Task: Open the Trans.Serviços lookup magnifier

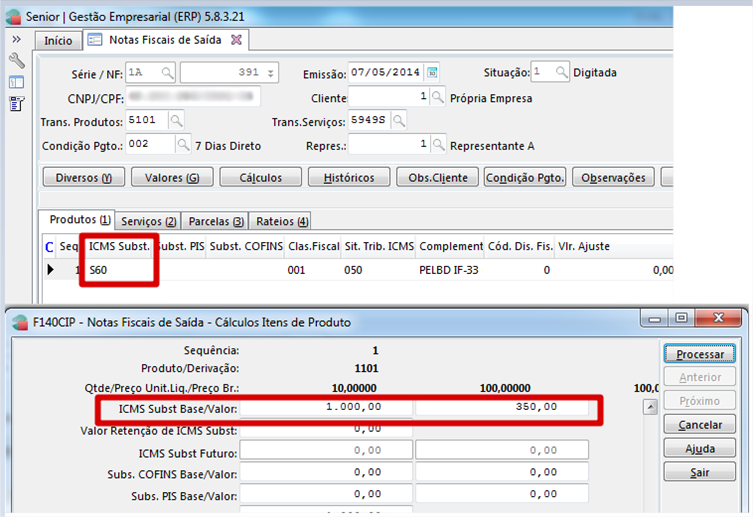Action: click(x=399, y=120)
